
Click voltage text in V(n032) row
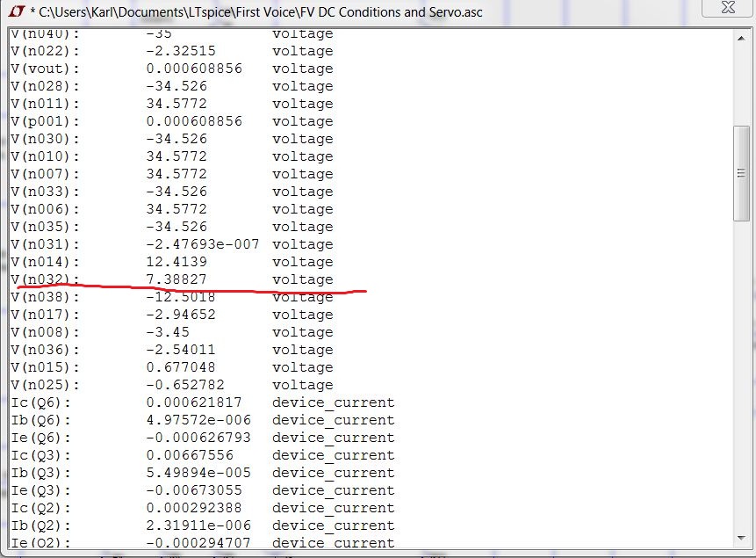(303, 279)
